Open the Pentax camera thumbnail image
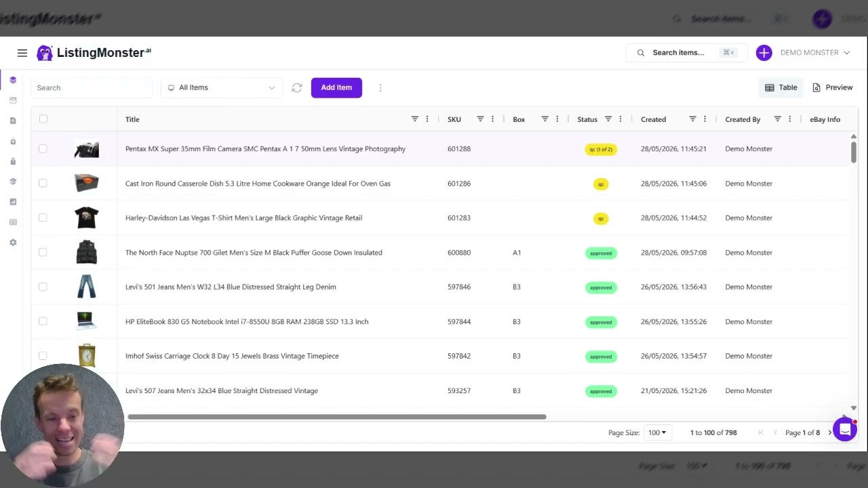 click(87, 149)
